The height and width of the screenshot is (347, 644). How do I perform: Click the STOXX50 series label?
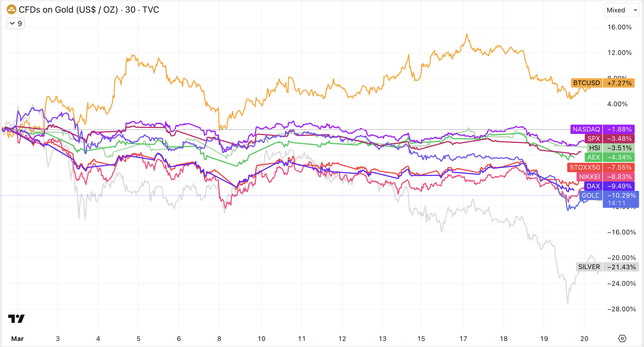(585, 167)
